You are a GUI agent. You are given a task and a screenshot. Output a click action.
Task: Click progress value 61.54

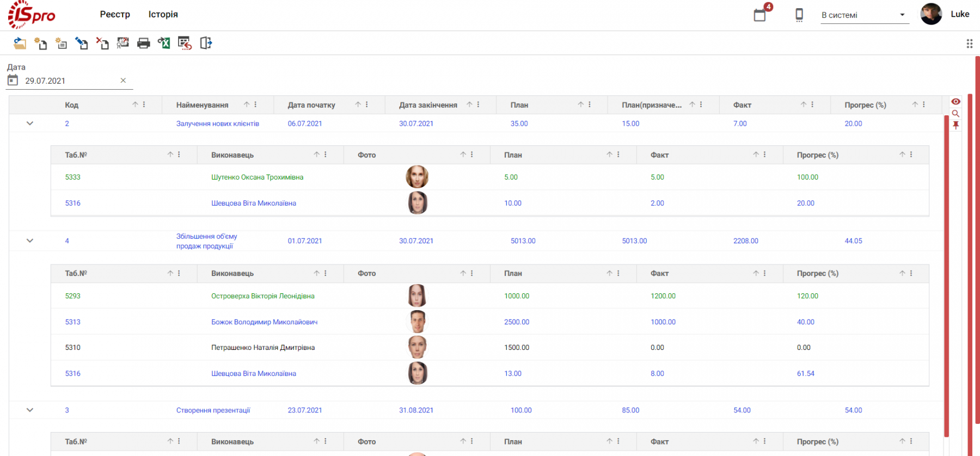click(805, 373)
